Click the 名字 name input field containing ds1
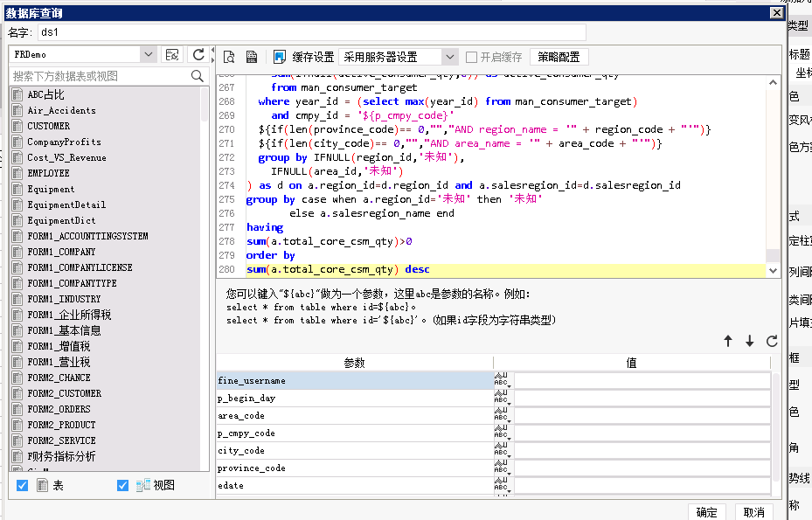The width and height of the screenshot is (812, 520). 311,32
